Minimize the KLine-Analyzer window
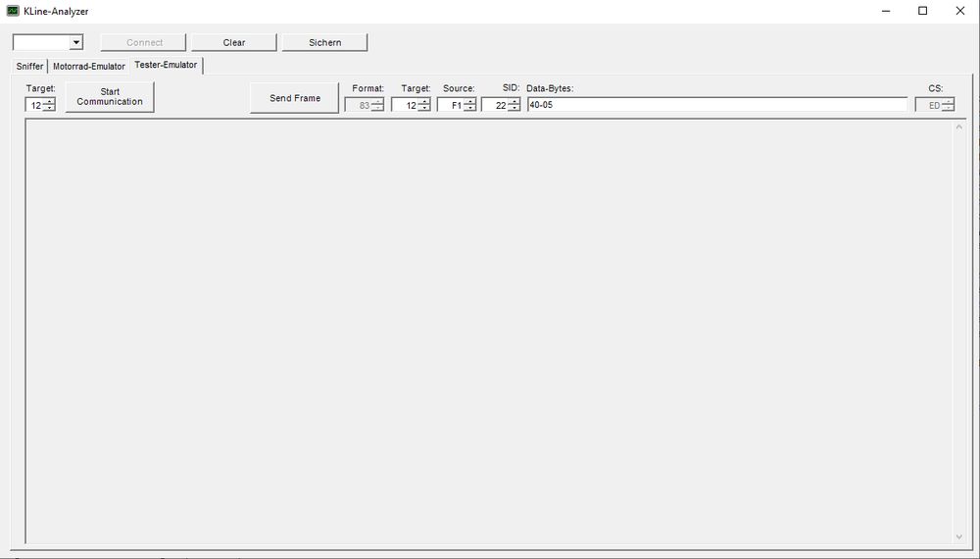This screenshot has height=559, width=980. 886,11
